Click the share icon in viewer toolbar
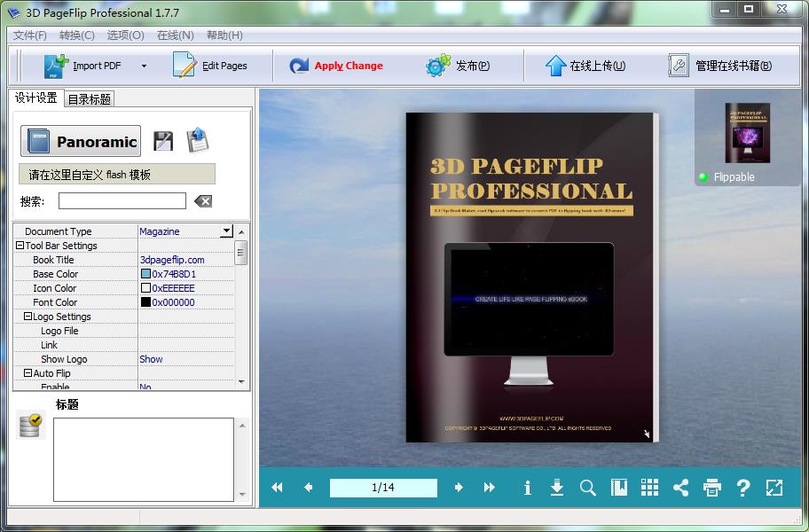 point(681,487)
